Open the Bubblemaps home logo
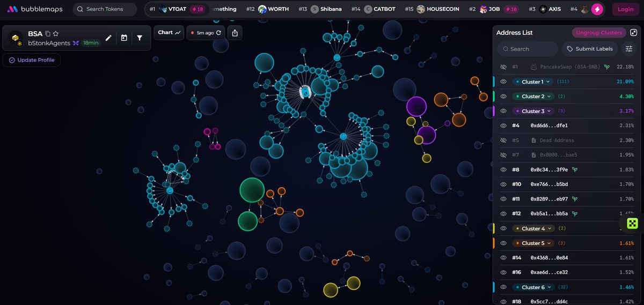Image resolution: width=644 pixels, height=305 pixels. point(35,9)
